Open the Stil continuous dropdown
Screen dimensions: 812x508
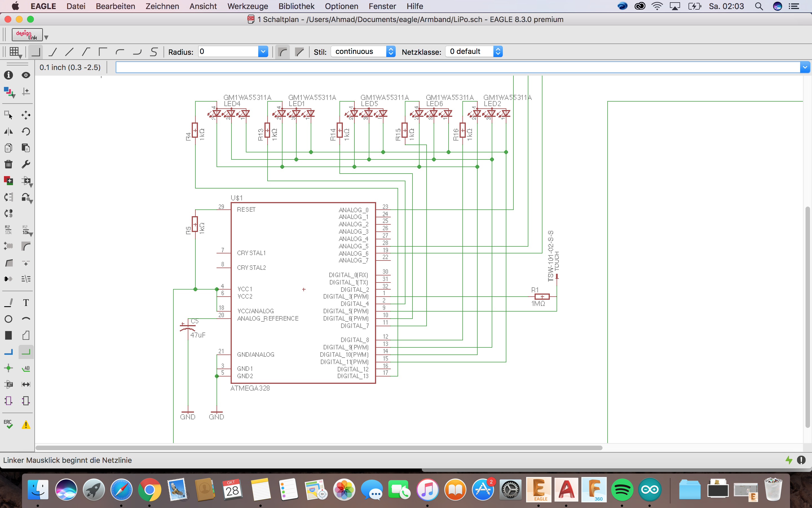coord(363,51)
